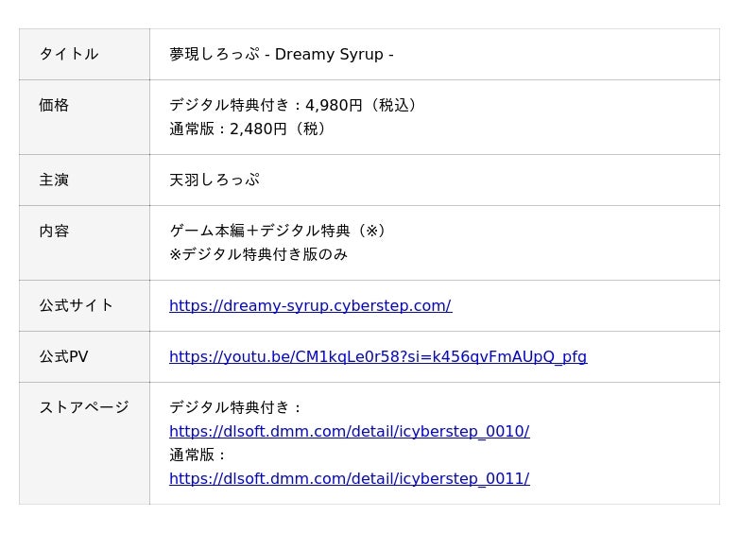The height and width of the screenshot is (533, 756).
Task: Open the icyberstep_0011 DMM store link
Action: pyautogui.click(x=349, y=478)
